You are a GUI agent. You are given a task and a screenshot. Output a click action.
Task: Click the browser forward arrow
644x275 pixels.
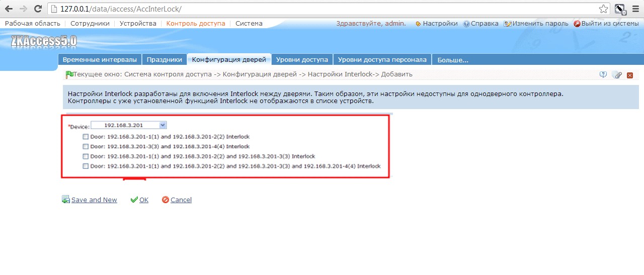pos(23,9)
